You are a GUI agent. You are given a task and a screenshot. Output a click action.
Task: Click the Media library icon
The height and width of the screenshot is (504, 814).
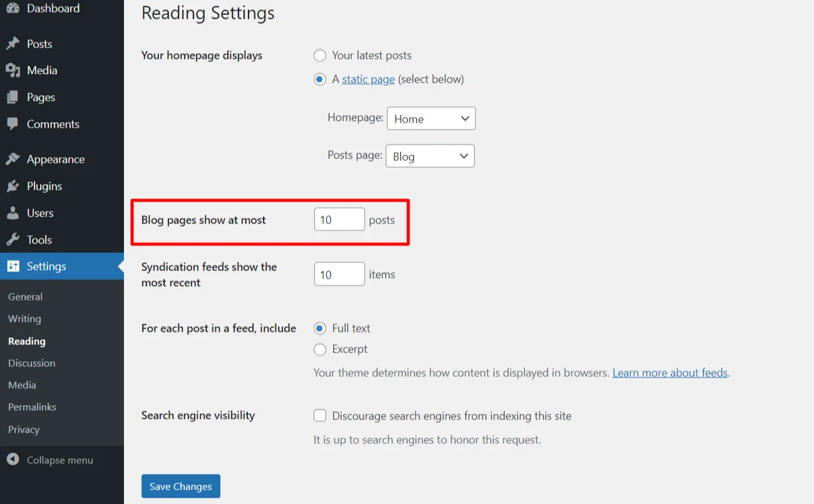(13, 70)
